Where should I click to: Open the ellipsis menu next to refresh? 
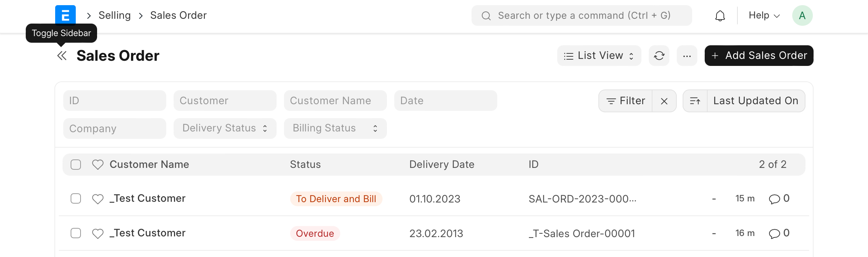[x=687, y=55]
